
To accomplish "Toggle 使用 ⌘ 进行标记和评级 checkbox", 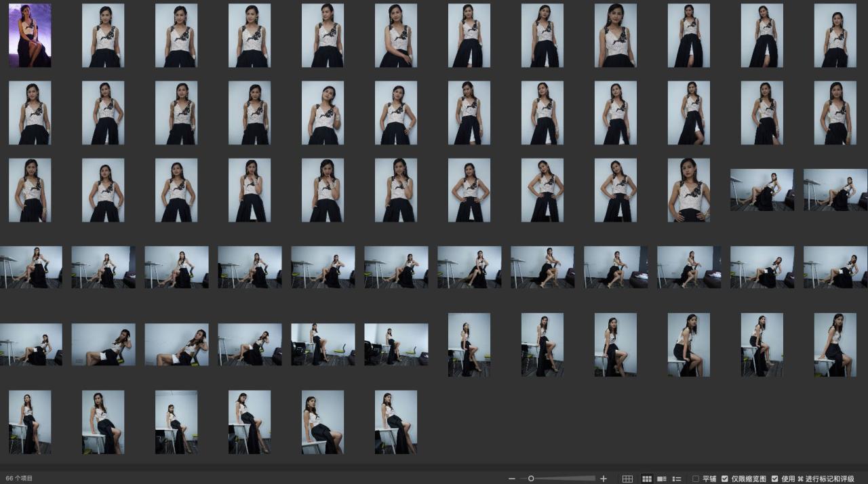I will 775,479.
